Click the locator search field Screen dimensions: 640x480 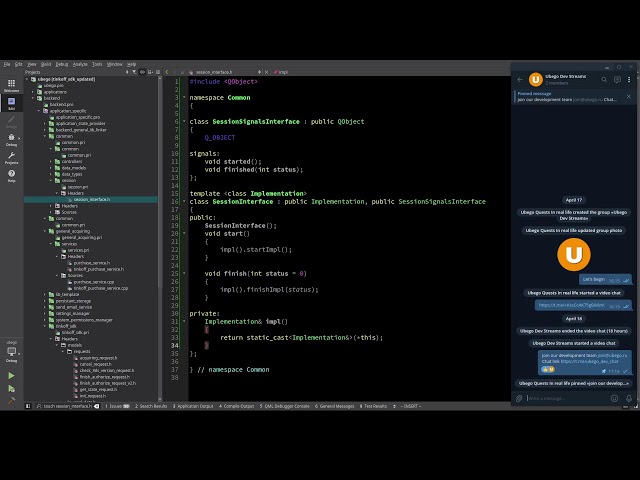67,406
